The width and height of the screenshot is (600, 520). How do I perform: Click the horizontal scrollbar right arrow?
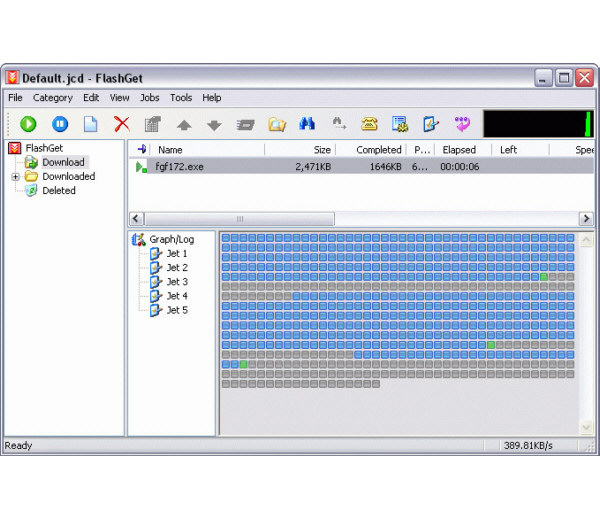(x=586, y=219)
